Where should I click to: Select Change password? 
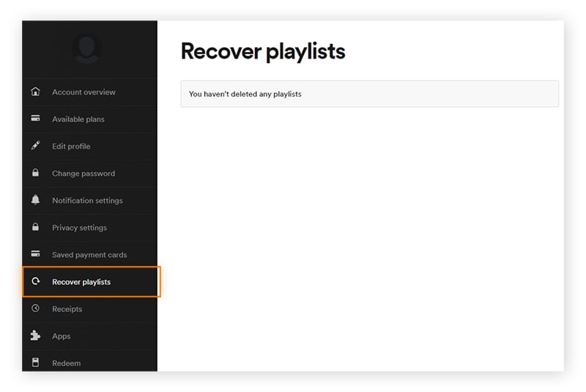89,174
